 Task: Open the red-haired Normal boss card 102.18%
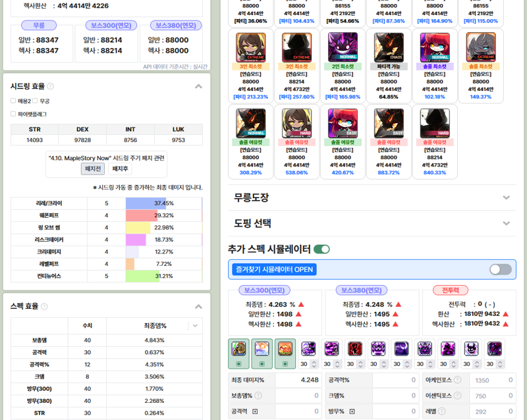[x=435, y=66]
